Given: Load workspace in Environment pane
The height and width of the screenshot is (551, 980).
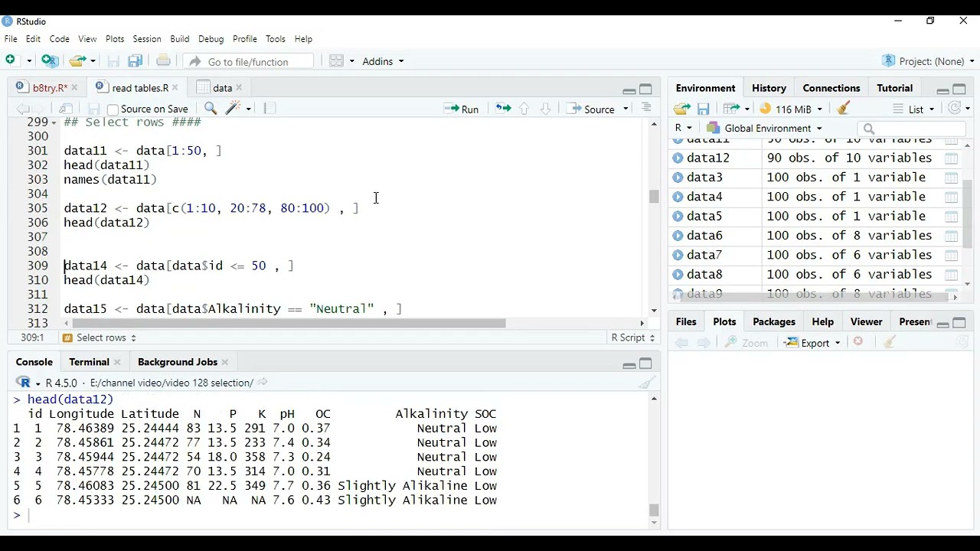Looking at the screenshot, I should [681, 109].
